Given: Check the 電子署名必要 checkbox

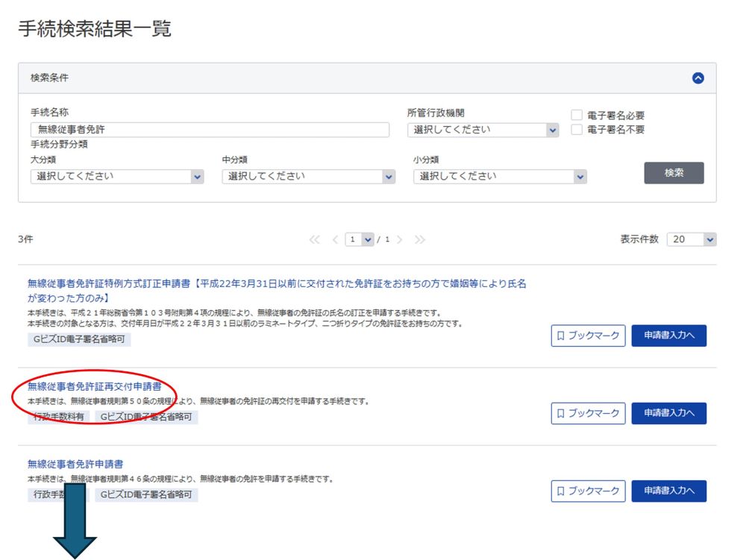Looking at the screenshot, I should coord(577,116).
